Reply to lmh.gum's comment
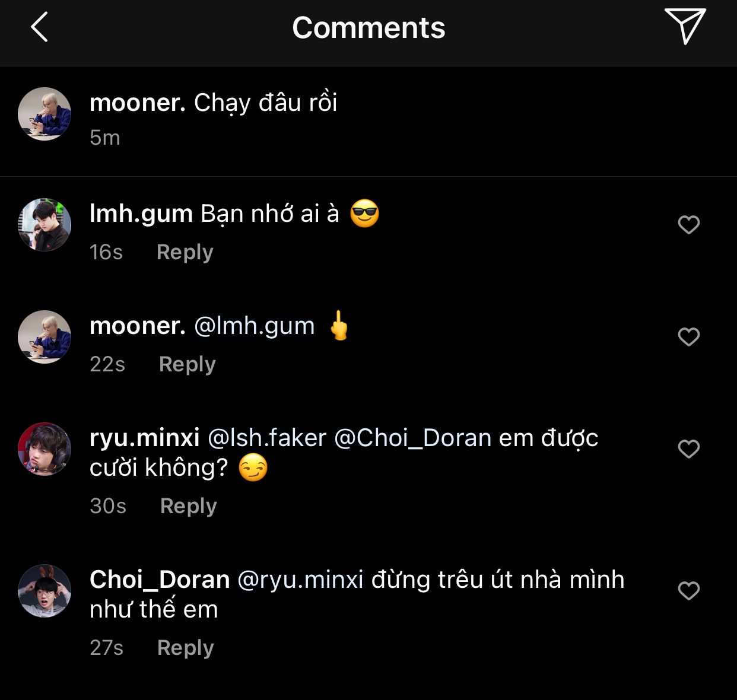 [185, 252]
